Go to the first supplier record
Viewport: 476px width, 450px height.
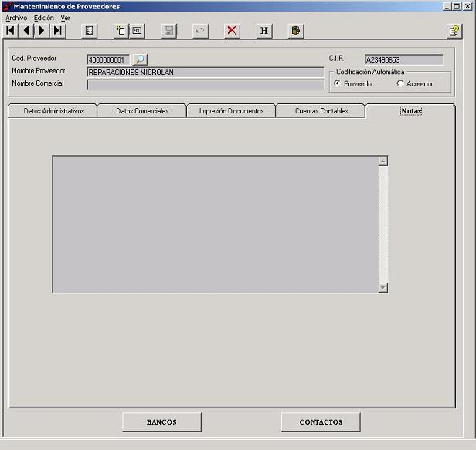click(11, 31)
